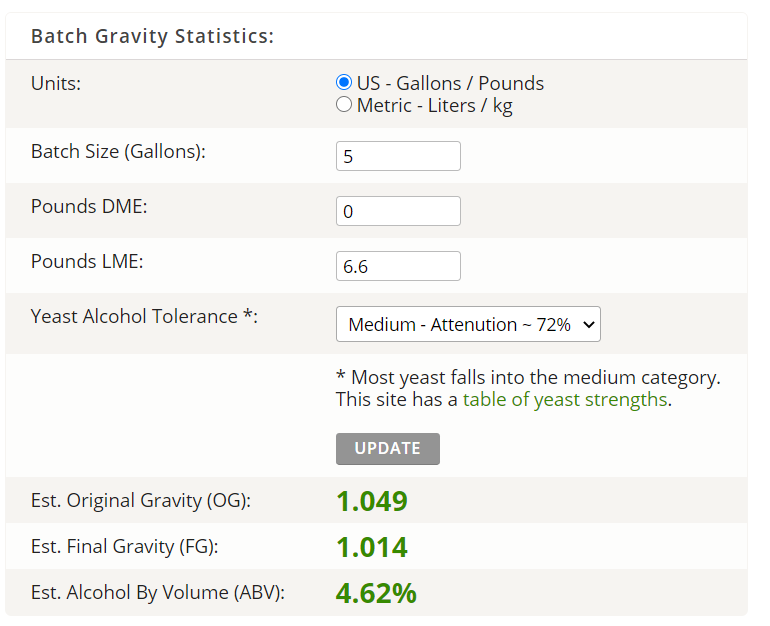Click the Est. Alcohol By Volume (ABV) label
The height and width of the screenshot is (626, 770).
coord(158,593)
